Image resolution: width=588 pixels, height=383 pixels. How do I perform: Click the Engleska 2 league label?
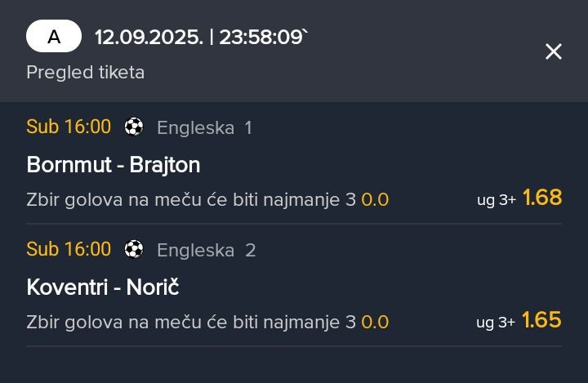(x=207, y=250)
